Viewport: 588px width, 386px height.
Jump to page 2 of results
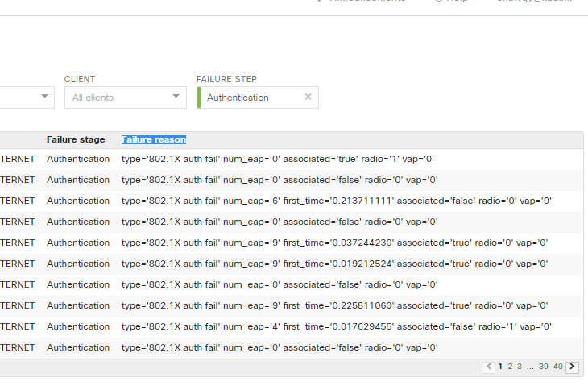(510, 367)
